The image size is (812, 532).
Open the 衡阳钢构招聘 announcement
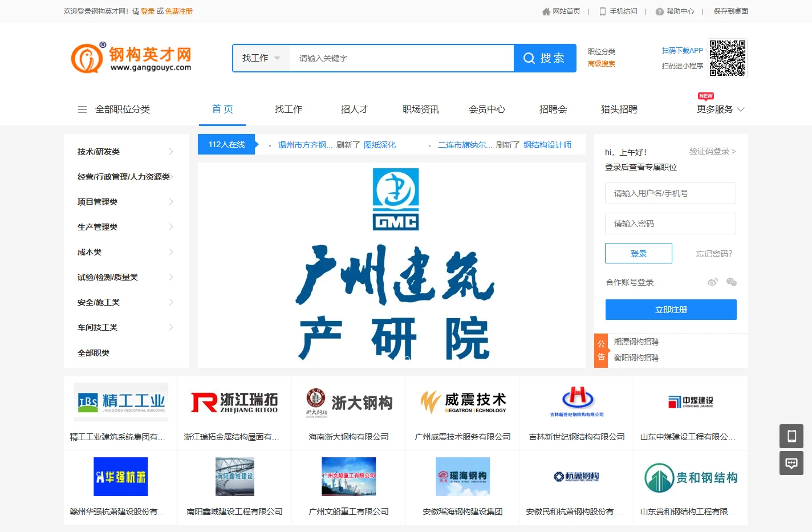(x=636, y=358)
